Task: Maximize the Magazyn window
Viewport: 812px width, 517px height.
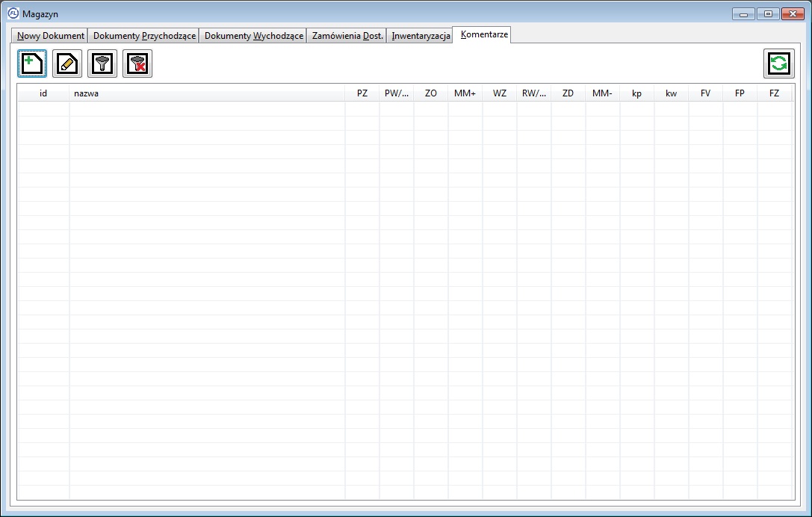Action: [768, 14]
